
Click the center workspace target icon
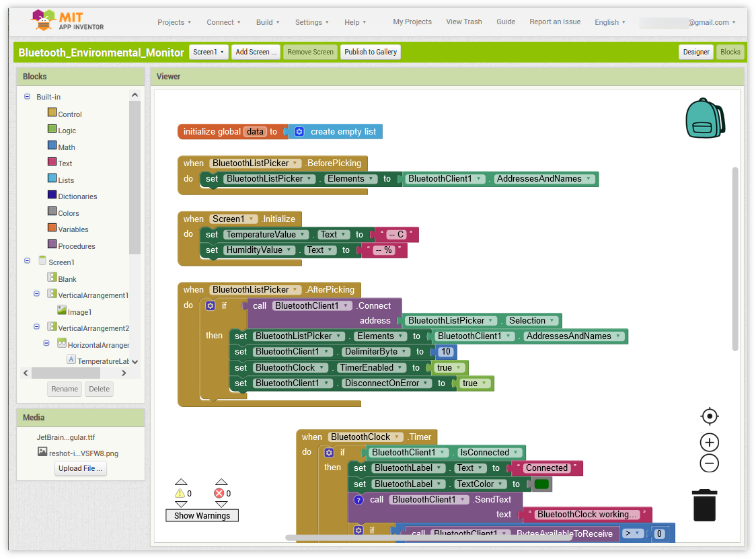pyautogui.click(x=709, y=416)
